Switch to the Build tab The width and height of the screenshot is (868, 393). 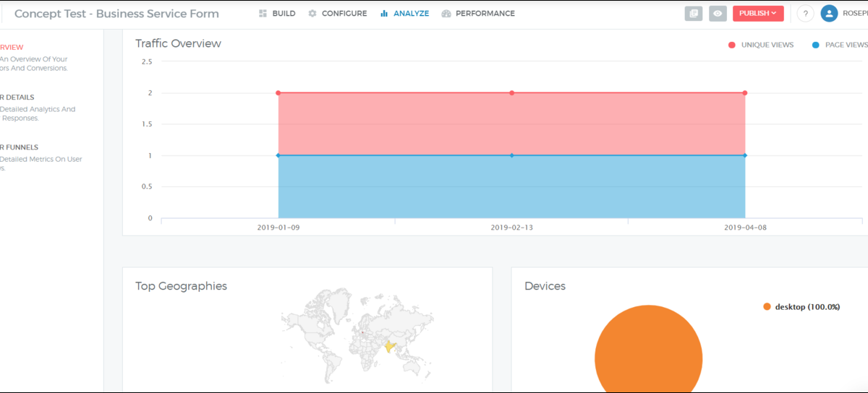tap(284, 14)
